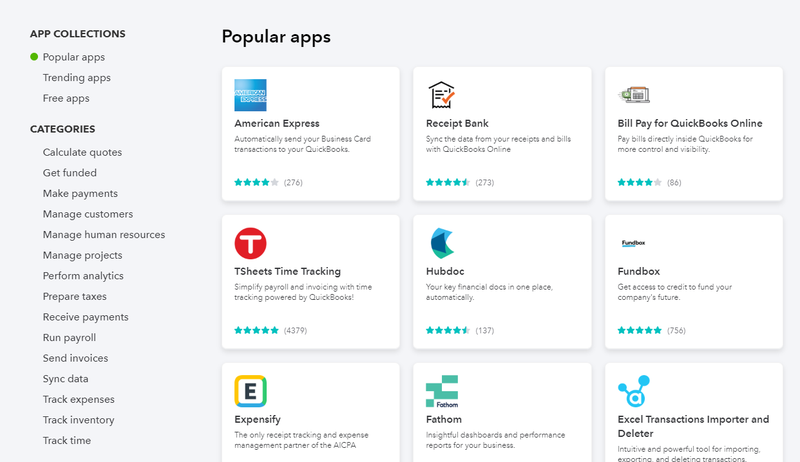
Task: Click the Hubdoc description text
Action: click(x=489, y=292)
